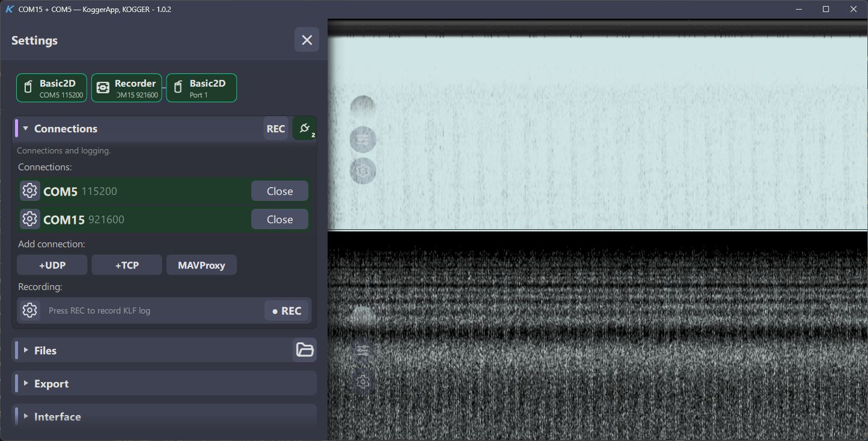Viewport: 868px width, 441px height.
Task: Close the COM5 connection
Action: click(x=280, y=191)
